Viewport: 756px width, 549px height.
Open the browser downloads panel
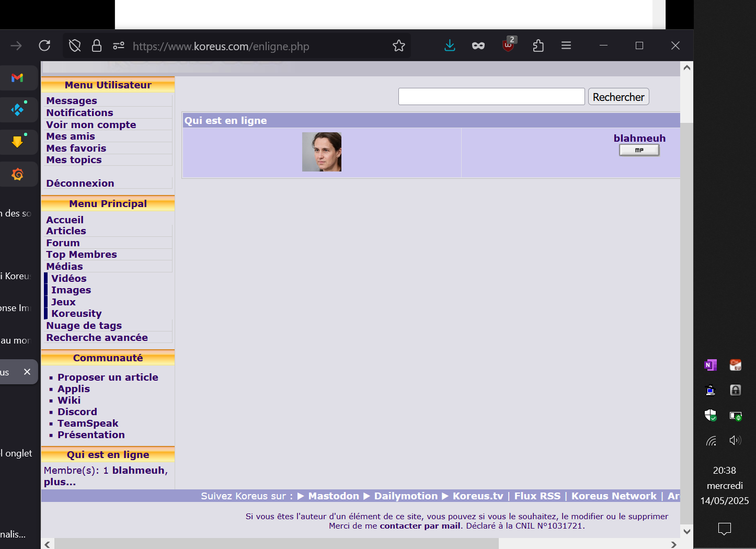[450, 46]
